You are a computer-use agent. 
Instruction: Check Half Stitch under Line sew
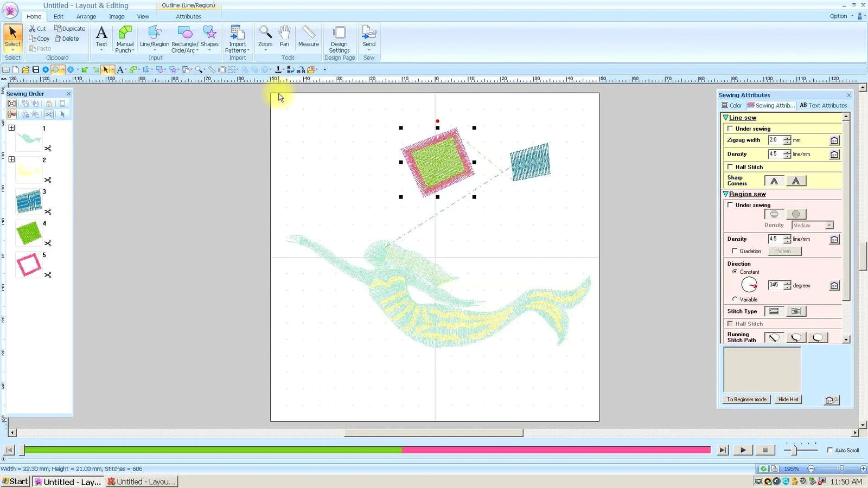point(731,167)
